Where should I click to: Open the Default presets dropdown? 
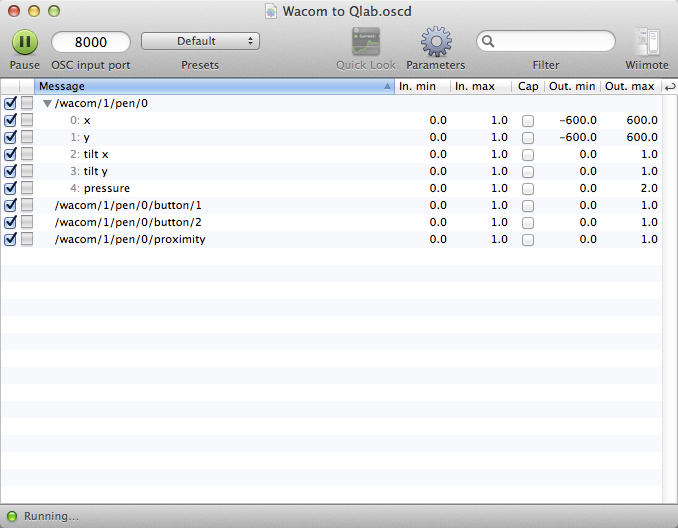[x=200, y=41]
